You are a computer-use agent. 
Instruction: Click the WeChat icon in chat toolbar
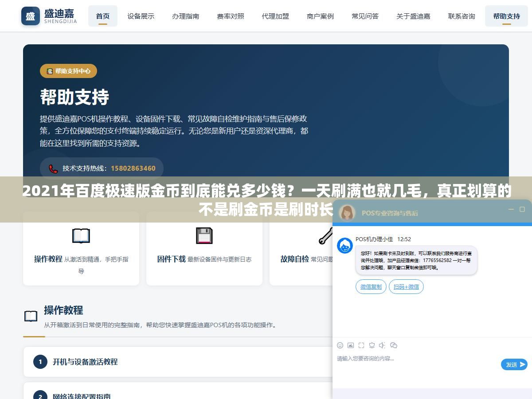click(394, 345)
